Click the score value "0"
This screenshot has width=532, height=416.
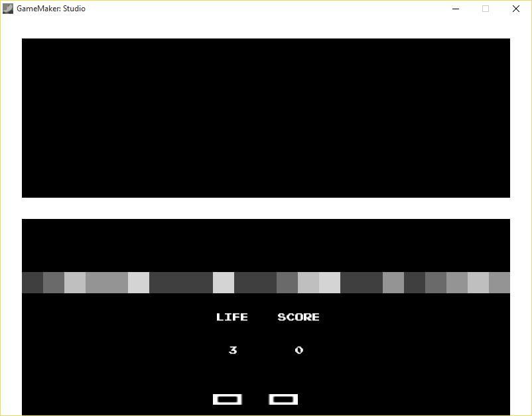pos(299,350)
